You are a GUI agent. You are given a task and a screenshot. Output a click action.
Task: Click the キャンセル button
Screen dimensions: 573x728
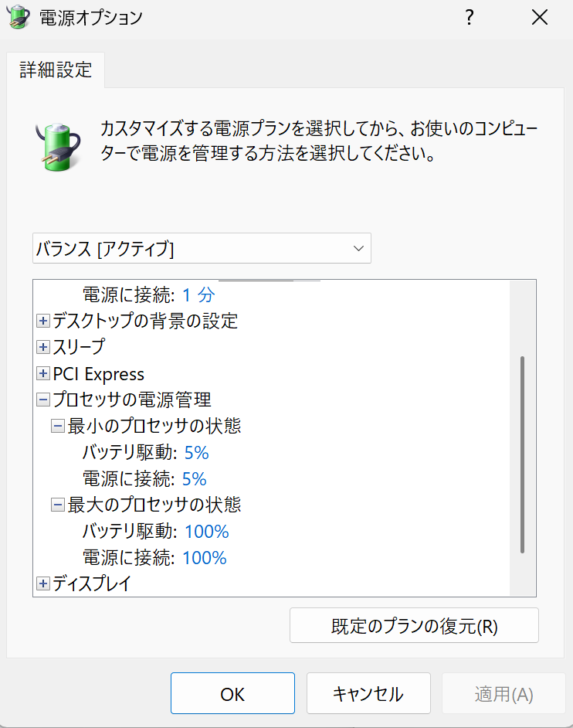(x=368, y=693)
